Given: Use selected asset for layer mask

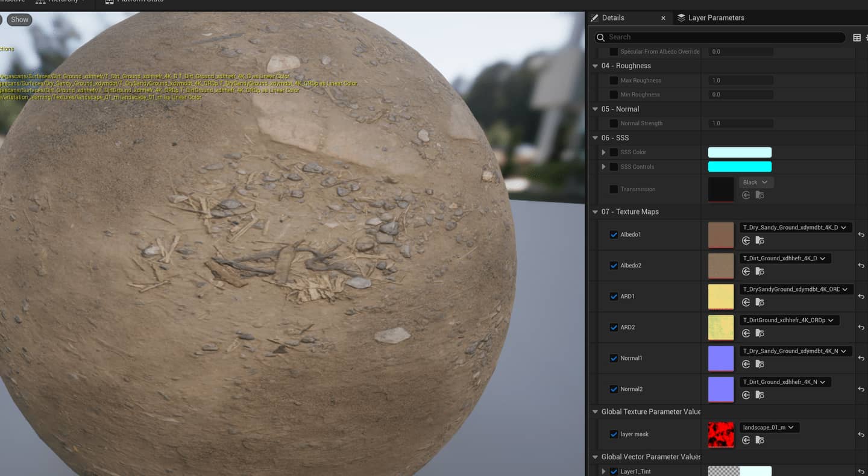Looking at the screenshot, I should pos(746,440).
